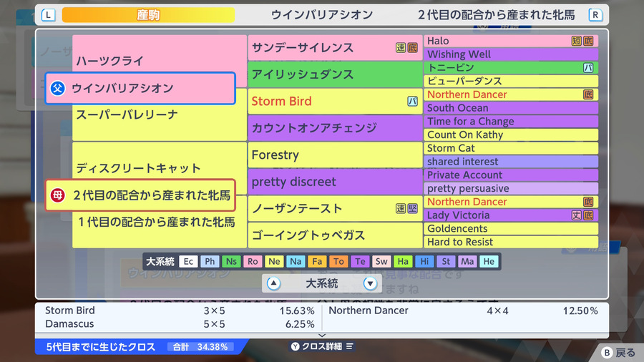
Task: Select the Ph lineage color swatch
Action: (x=210, y=261)
